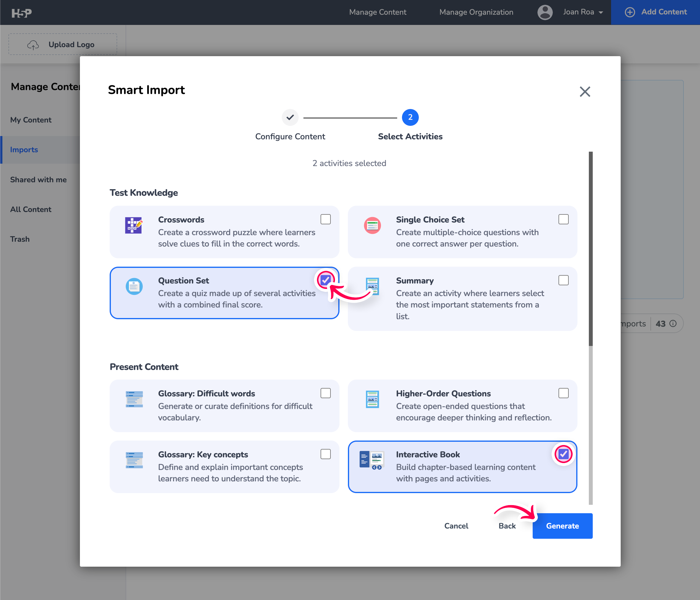
Task: Click the info icon next to 43
Action: point(673,323)
